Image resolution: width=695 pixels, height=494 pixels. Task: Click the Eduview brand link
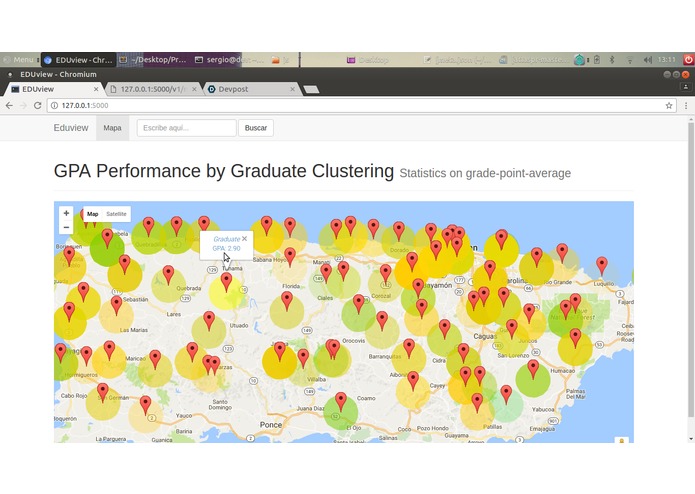71,128
